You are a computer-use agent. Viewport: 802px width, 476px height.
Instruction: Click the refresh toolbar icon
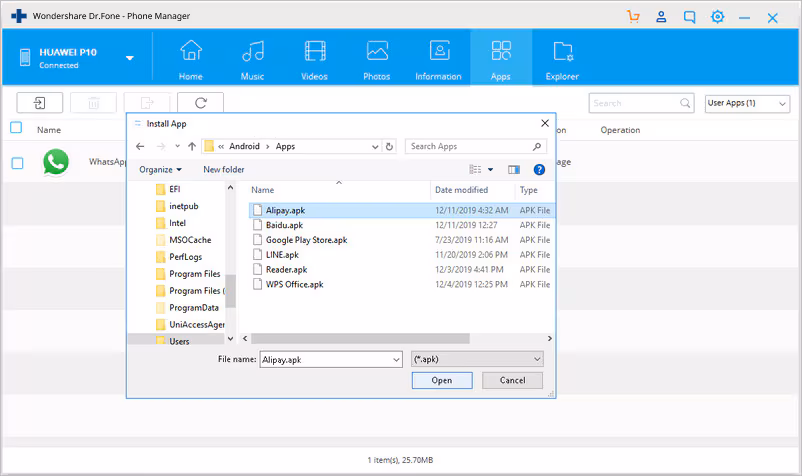(x=200, y=103)
